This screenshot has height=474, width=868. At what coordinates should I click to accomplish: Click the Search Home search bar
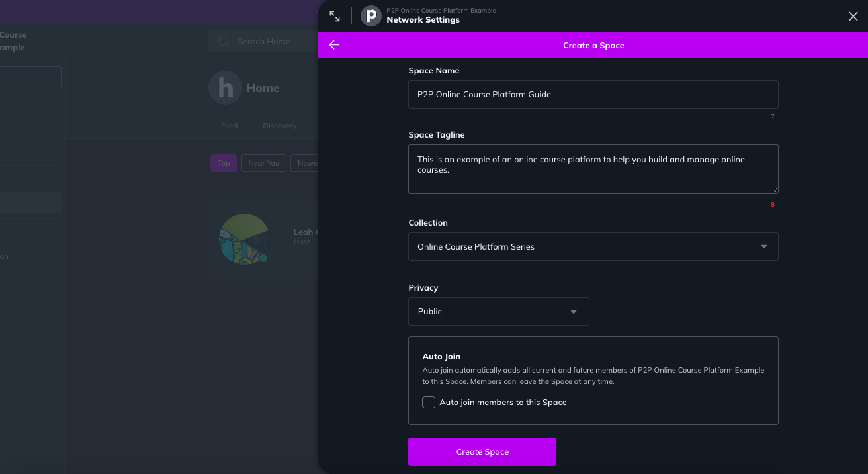[265, 40]
